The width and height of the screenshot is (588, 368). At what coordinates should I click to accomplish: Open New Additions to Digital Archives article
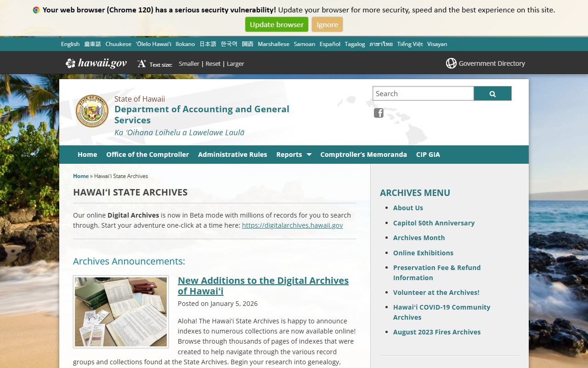coord(263,286)
